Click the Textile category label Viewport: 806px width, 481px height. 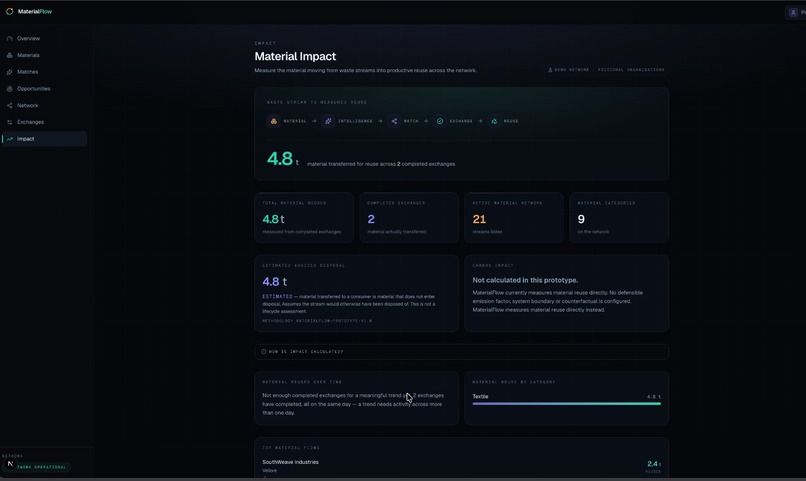[x=480, y=397]
